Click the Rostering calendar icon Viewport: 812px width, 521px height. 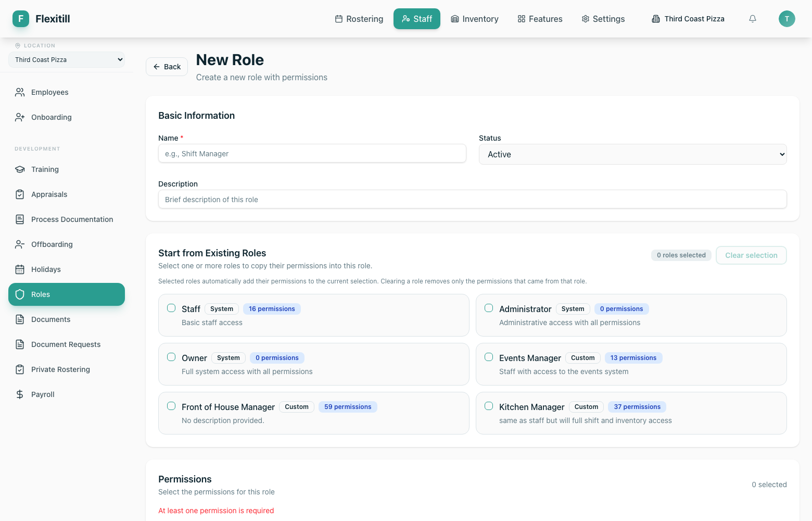tap(339, 19)
